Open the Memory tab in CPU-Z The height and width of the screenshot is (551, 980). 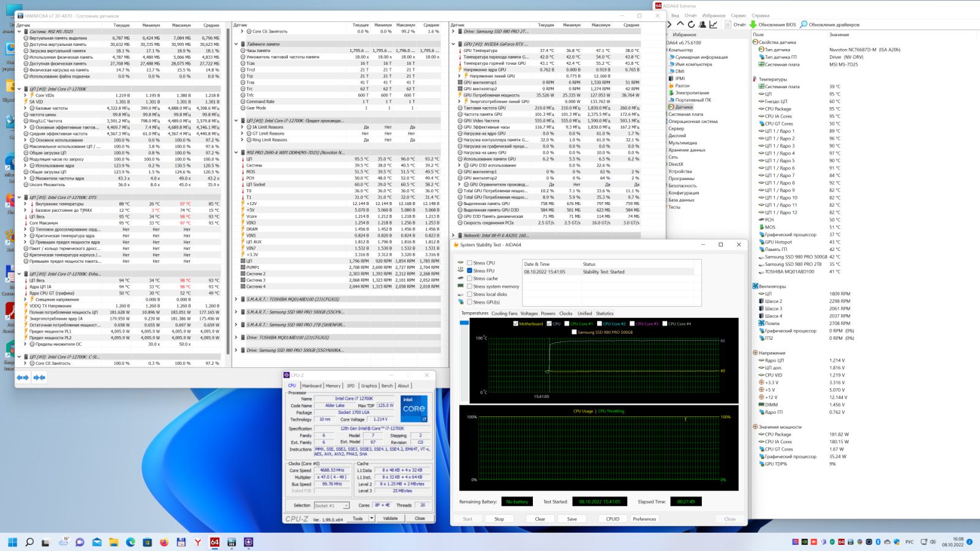333,386
